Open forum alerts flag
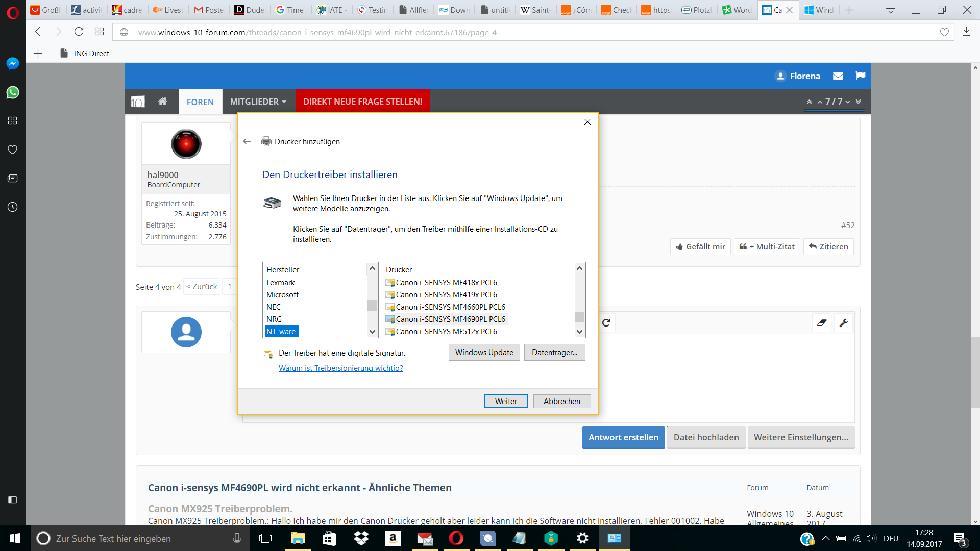 (x=861, y=76)
